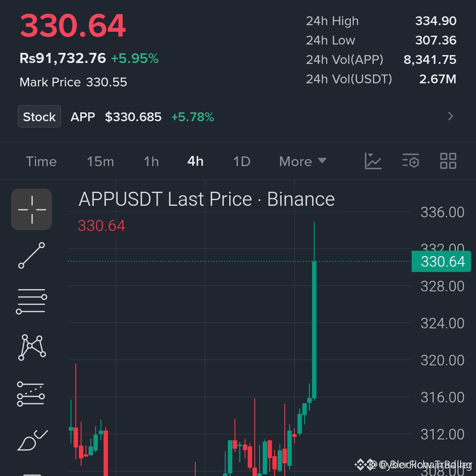476x476 pixels.
Task: Activate the brush drawing tool
Action: coord(33,440)
